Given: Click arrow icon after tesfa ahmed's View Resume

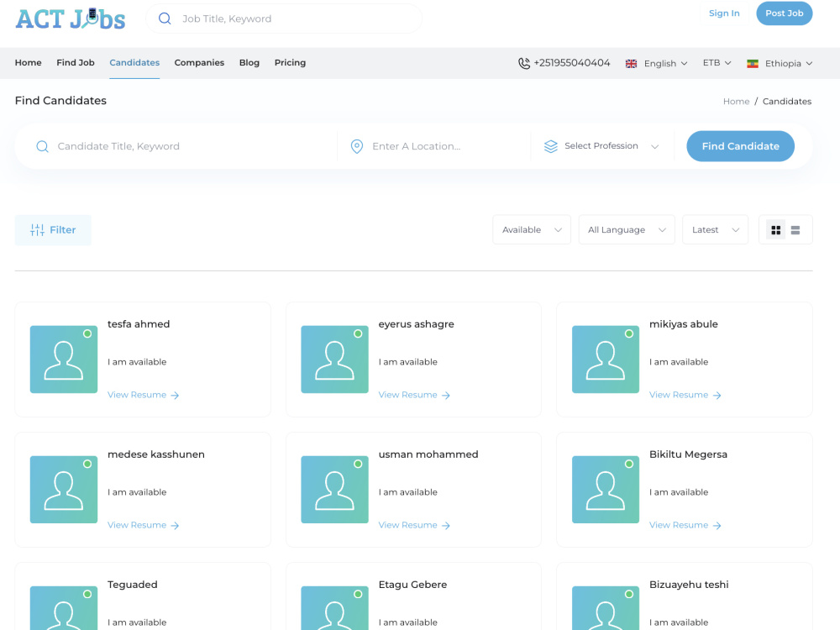Looking at the screenshot, I should click(175, 396).
